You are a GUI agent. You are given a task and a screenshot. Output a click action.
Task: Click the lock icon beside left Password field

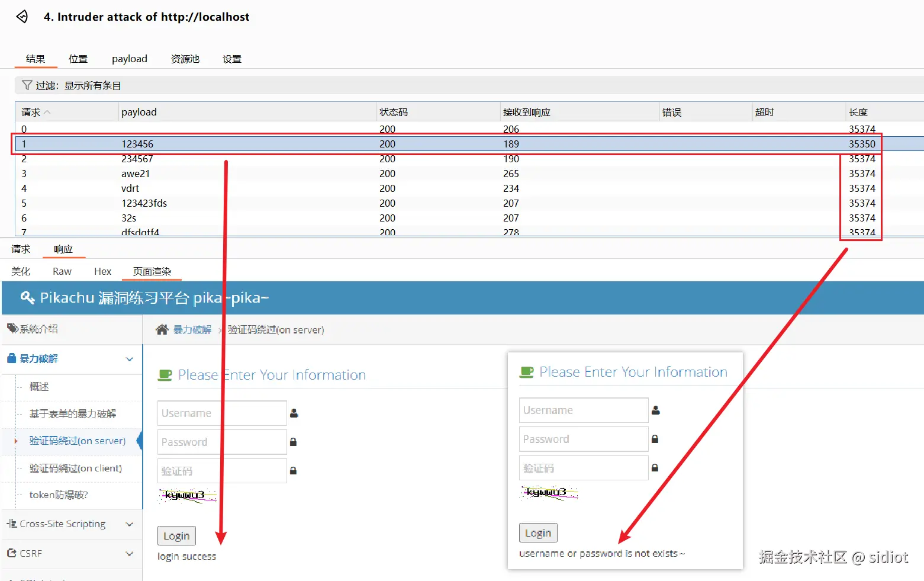pyautogui.click(x=293, y=442)
